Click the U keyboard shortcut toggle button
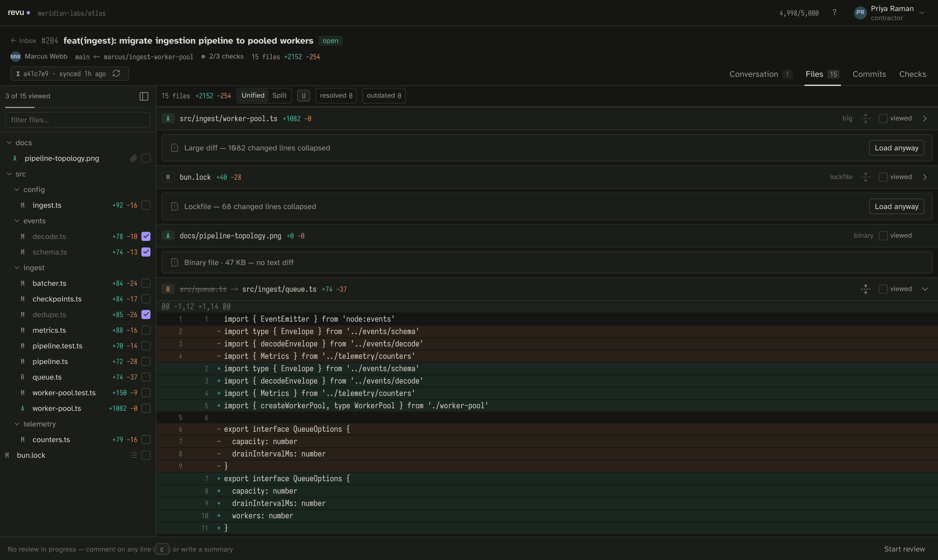938x560 pixels. pyautogui.click(x=304, y=96)
